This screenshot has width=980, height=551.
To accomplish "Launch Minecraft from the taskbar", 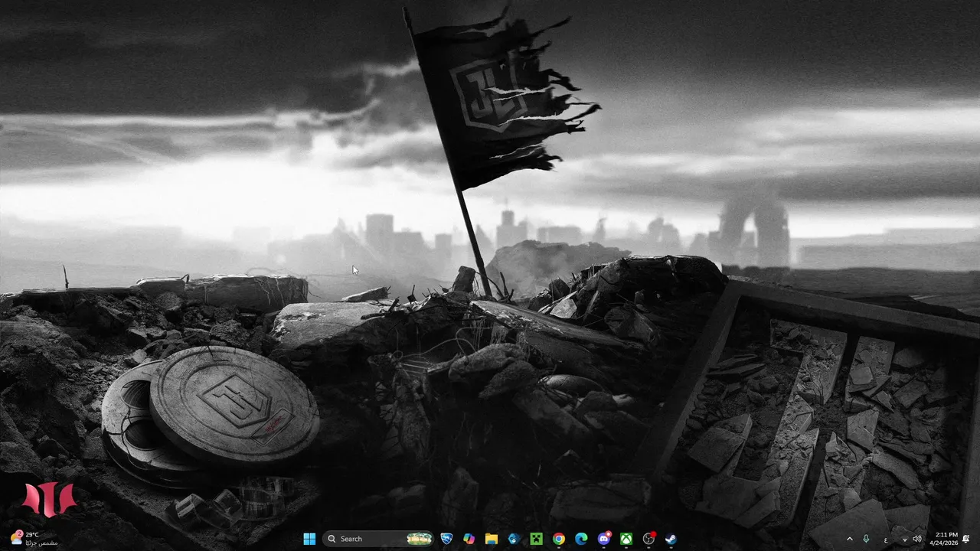I will [x=536, y=539].
